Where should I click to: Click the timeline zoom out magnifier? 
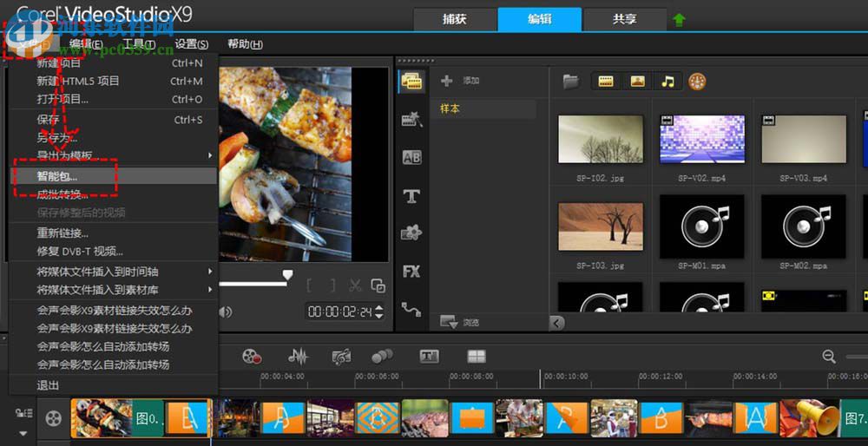(x=829, y=357)
